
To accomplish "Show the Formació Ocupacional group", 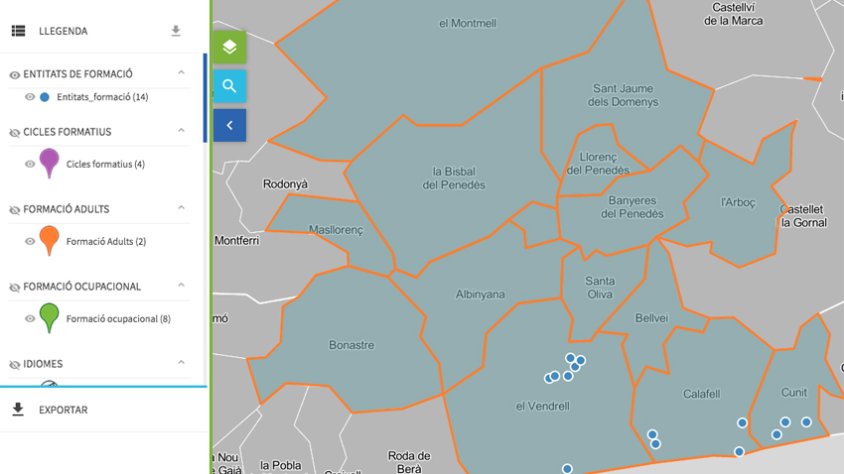I will coord(15,287).
